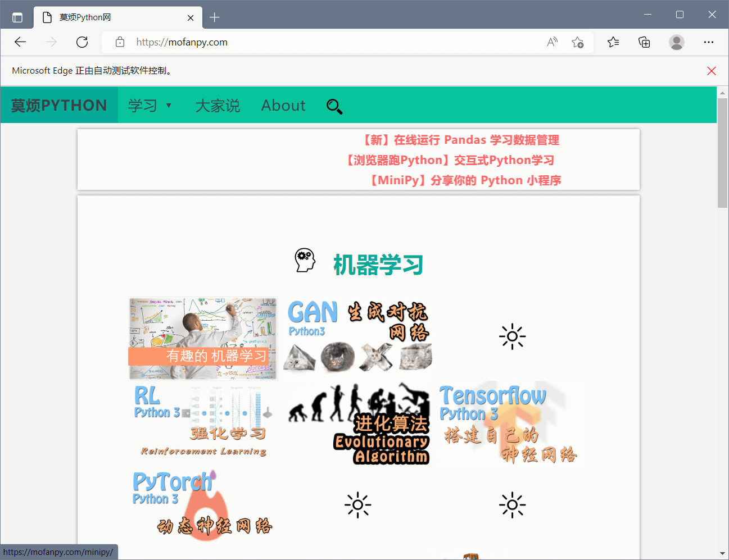Open 进化算法 Evolutionary Algorithm thumbnail
Screen dimensions: 729x560
pyautogui.click(x=357, y=423)
